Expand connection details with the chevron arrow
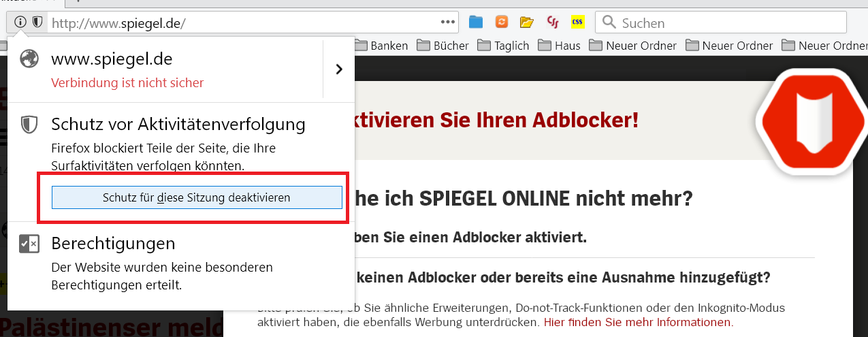Viewport: 868px width, 337px height. click(x=339, y=69)
